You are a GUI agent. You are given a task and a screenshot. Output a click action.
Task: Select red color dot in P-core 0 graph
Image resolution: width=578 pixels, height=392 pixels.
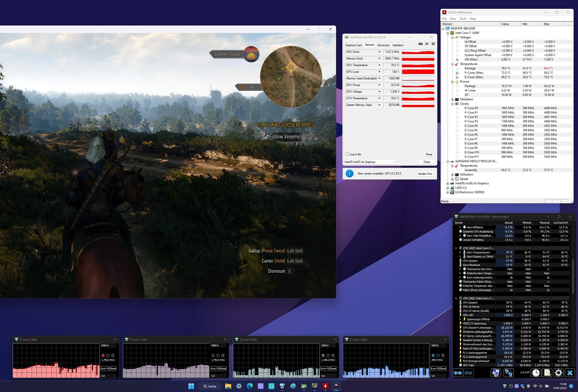point(103,355)
